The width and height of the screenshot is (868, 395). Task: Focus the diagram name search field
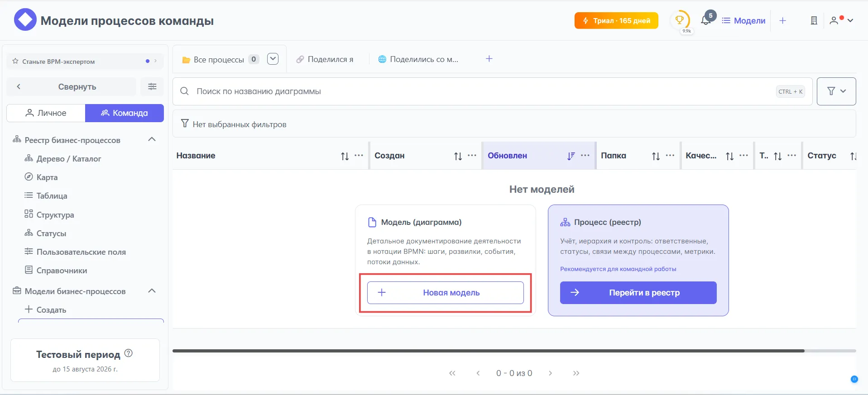(480, 91)
